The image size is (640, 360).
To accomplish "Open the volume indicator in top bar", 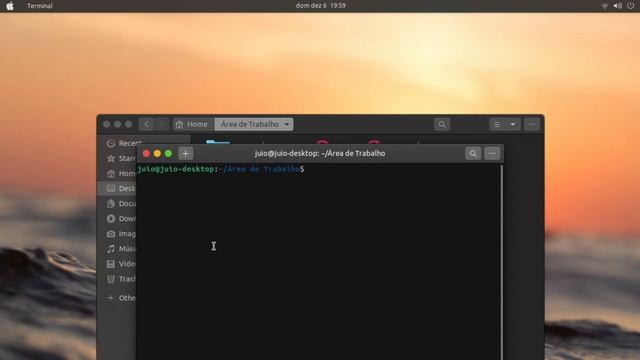I will click(618, 6).
